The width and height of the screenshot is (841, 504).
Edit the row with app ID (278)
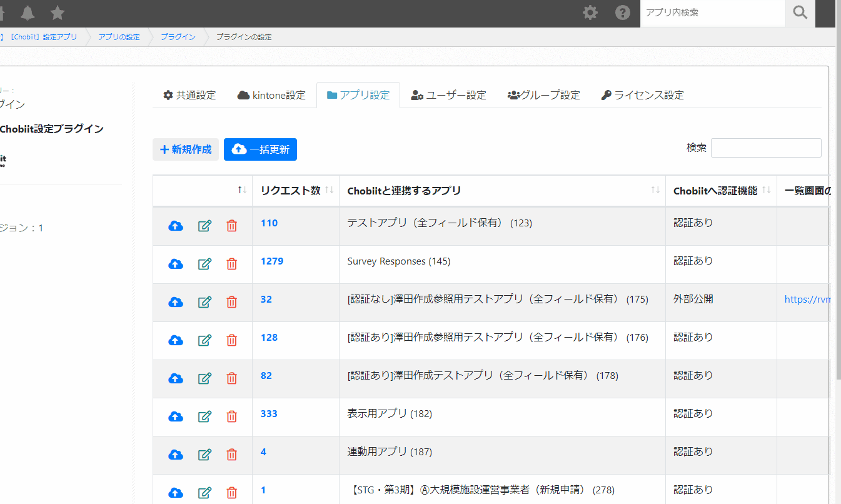(x=204, y=493)
